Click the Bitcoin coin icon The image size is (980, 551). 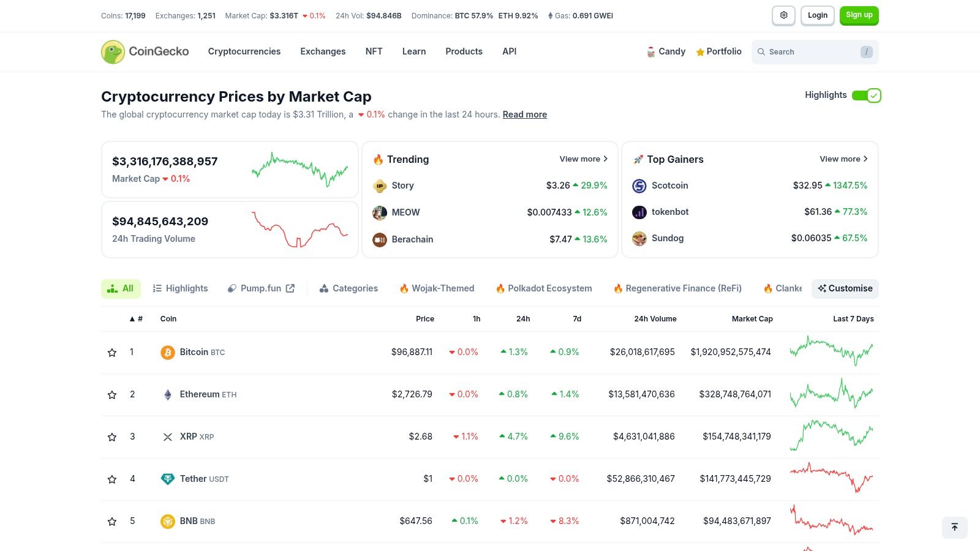(168, 353)
